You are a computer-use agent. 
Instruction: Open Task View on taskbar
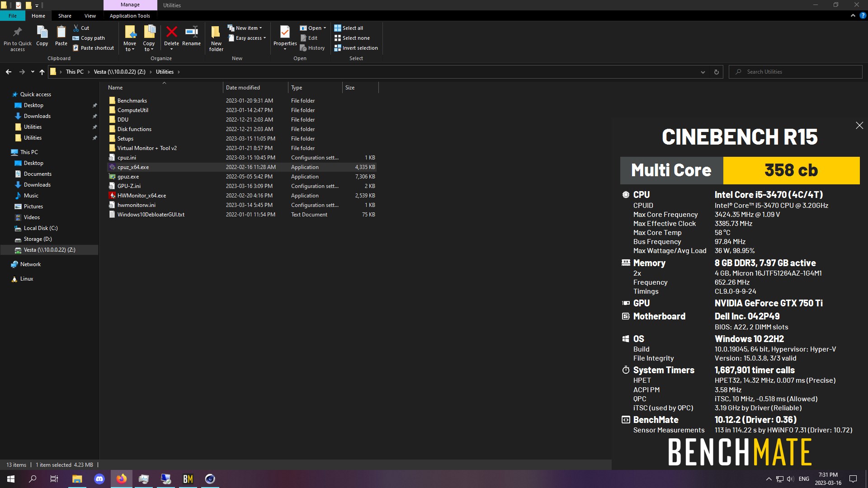[54, 479]
